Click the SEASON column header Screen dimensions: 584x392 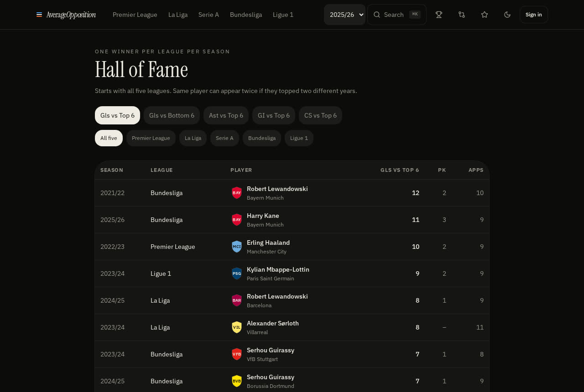[112, 170]
